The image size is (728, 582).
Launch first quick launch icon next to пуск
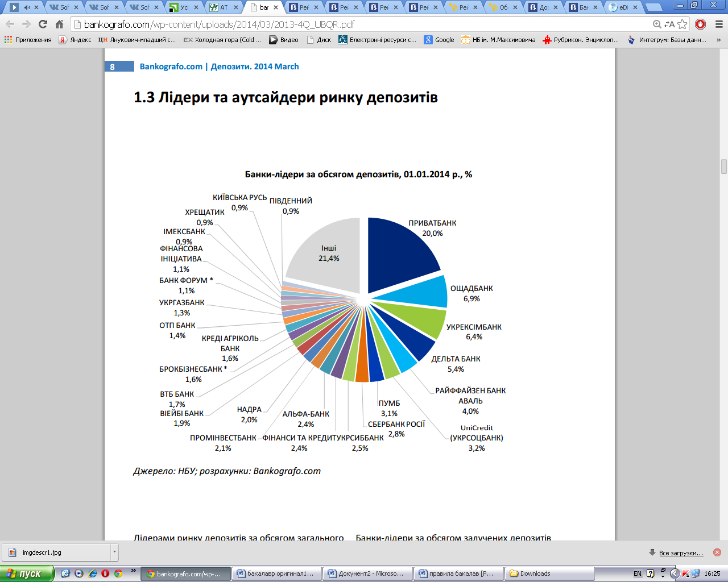point(66,573)
